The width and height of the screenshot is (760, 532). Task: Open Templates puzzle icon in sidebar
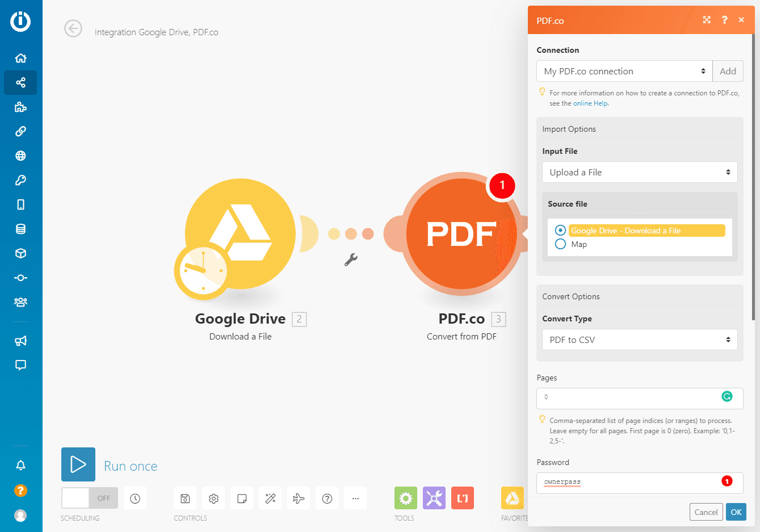click(20, 107)
